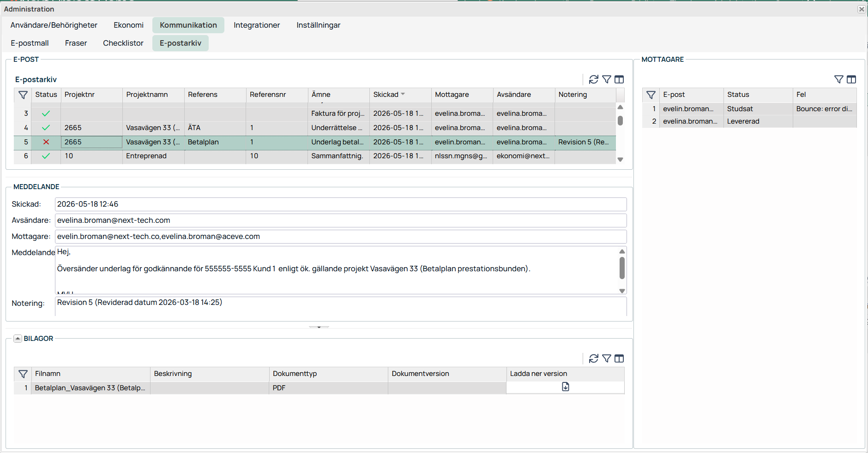
Task: Click the message text scrollbar down arrow
Action: coord(622,291)
